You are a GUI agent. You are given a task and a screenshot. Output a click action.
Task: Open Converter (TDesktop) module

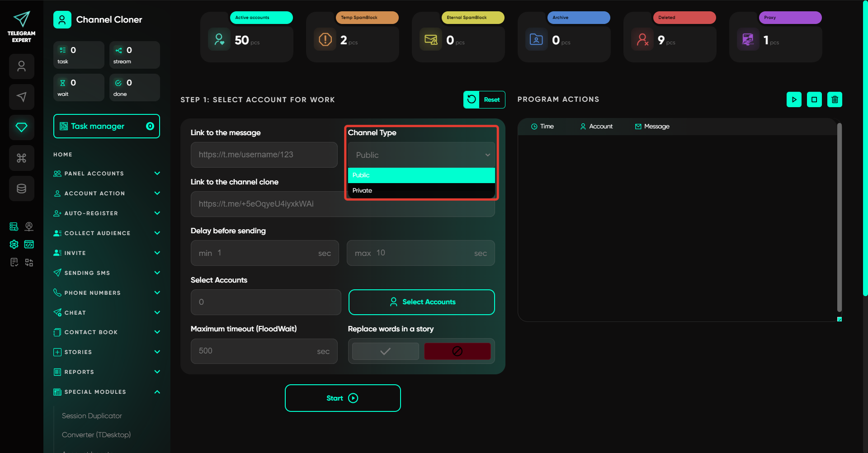[96, 435]
